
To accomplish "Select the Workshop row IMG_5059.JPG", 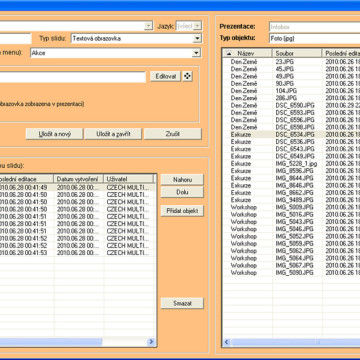I will 292,244.
